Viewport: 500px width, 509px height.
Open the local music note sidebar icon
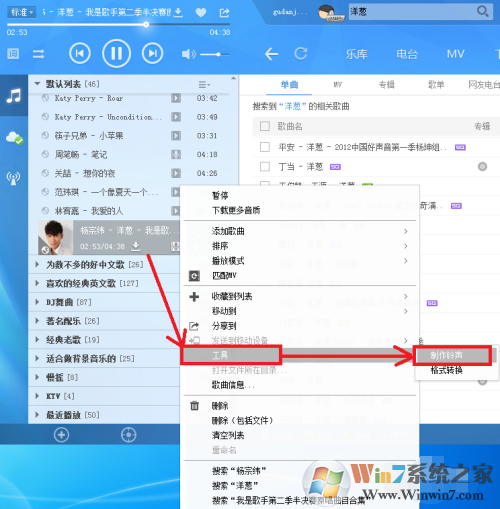(14, 96)
